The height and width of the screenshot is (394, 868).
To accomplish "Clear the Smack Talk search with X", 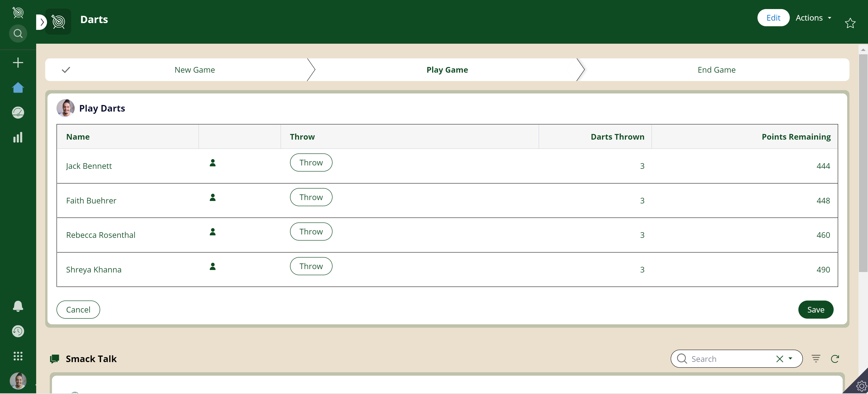I will point(779,359).
